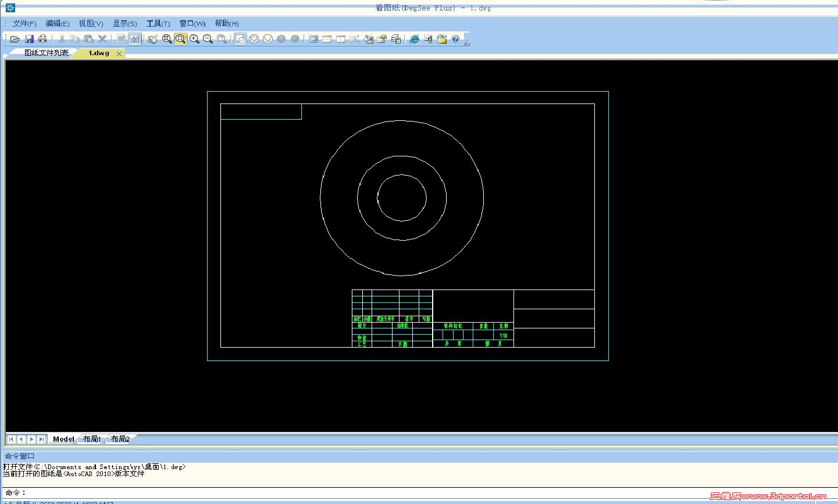This screenshot has width=838, height=504.
Task: Click the Delete X icon in the toolbar
Action: tap(102, 39)
